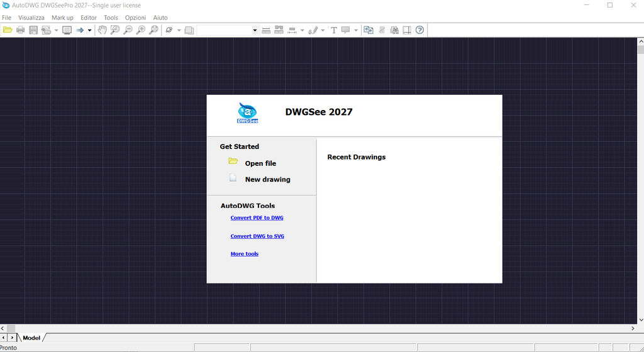Click the Convert PDF to DWG link
Screen dimensions: 644x352
(x=257, y=218)
